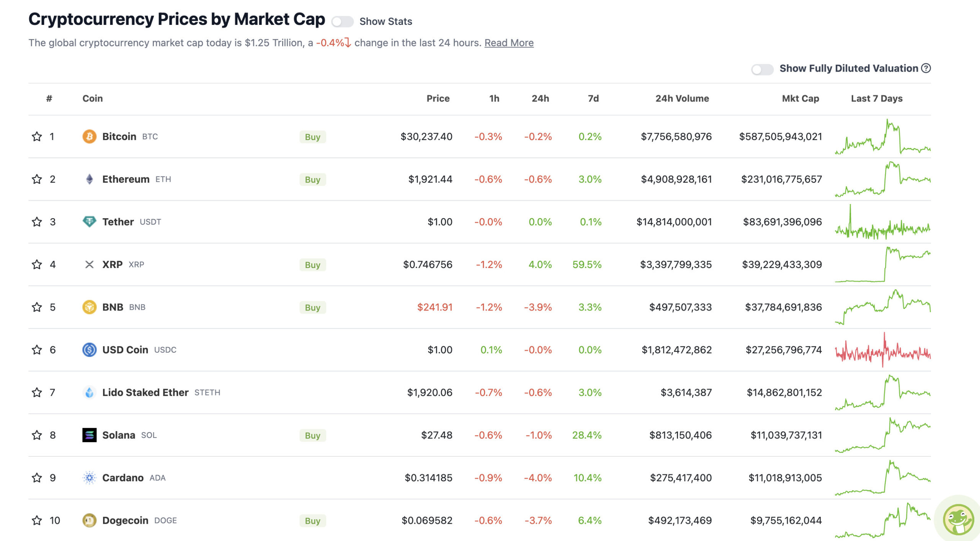This screenshot has width=980, height=541.
Task: Add Tether to favorites via star
Action: 37,222
